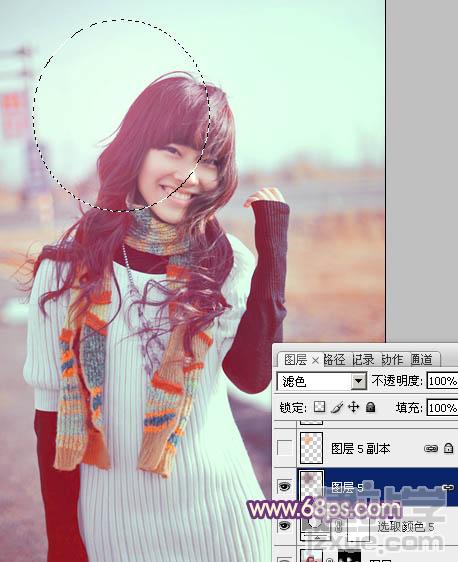Select 图层 5 副本 layer thumbnail
458x562 pixels.
(311, 448)
